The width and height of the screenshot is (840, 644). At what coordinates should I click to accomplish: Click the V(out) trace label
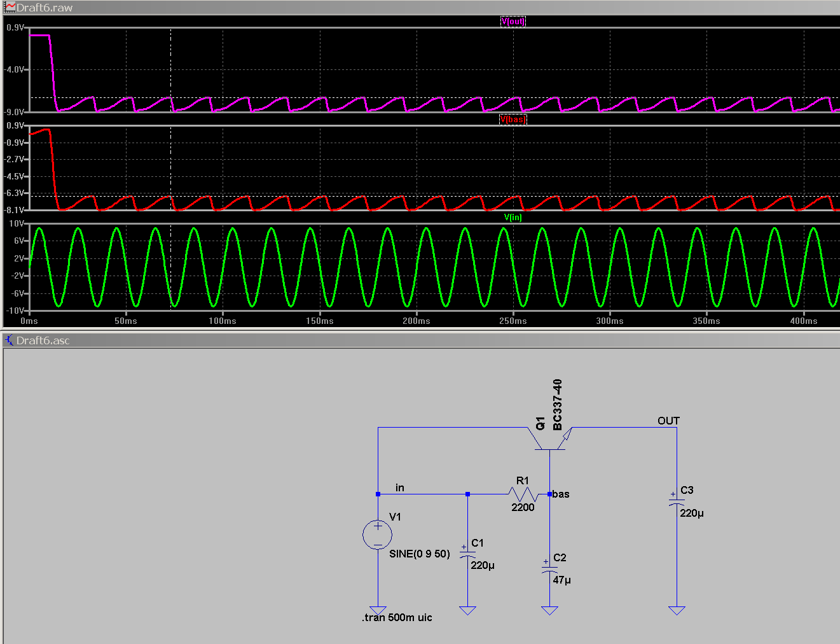click(x=513, y=22)
